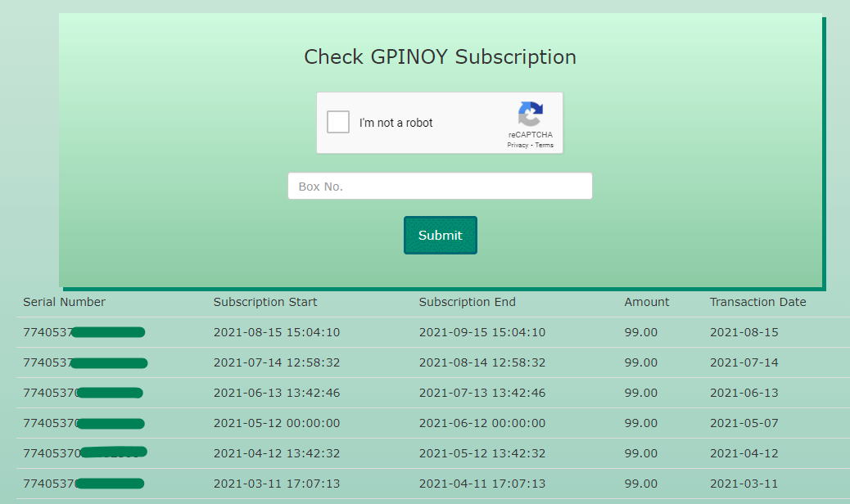
Task: Click the Check GPINOY Subscription title
Action: pyautogui.click(x=440, y=57)
